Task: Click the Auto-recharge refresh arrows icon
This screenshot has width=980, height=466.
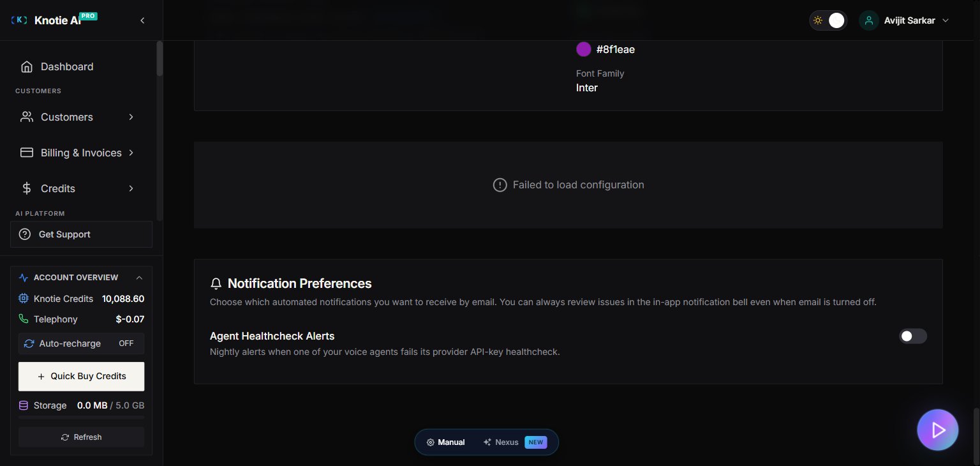Action: tap(29, 343)
